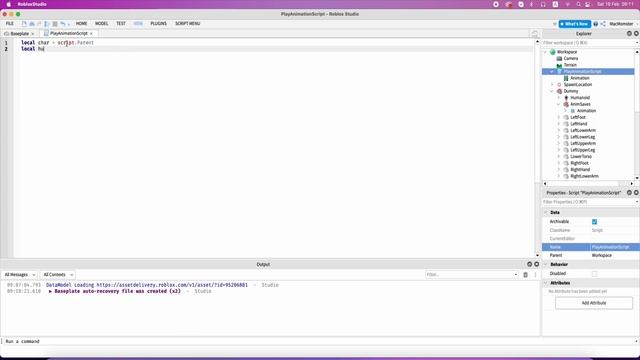The height and width of the screenshot is (360, 640).
Task: Open the Help icon beside What's New
Action: click(x=596, y=24)
